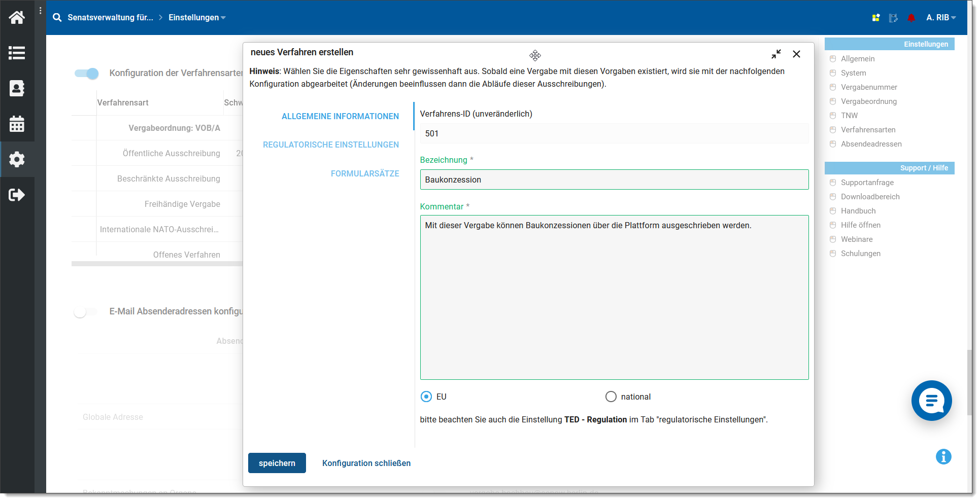Image resolution: width=980 pixels, height=501 pixels.
Task: Open Vergabeordnung settings link
Action: [x=869, y=101]
